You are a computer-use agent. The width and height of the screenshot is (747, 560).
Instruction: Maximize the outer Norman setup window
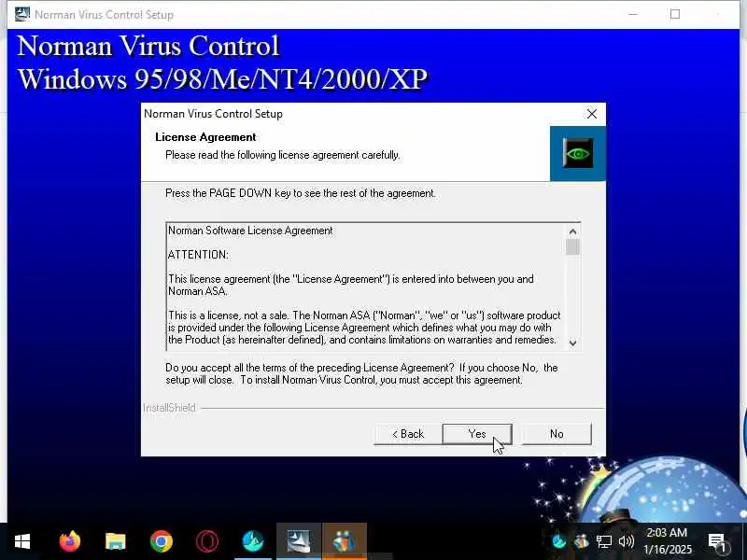pyautogui.click(x=675, y=14)
